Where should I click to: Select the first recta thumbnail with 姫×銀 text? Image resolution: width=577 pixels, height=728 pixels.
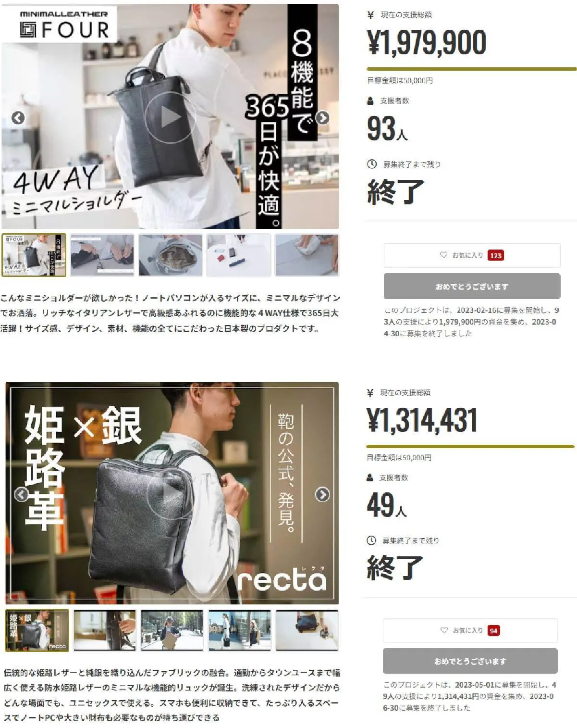point(37,630)
